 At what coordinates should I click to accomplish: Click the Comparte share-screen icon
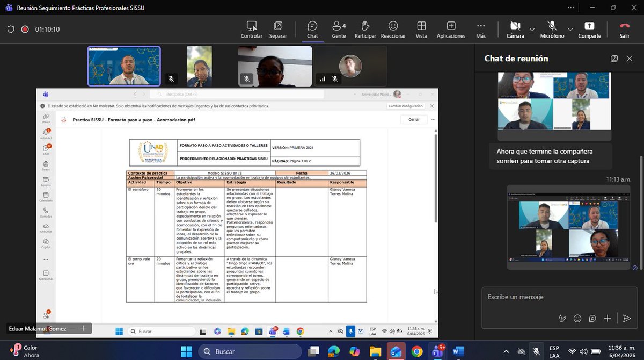click(589, 26)
